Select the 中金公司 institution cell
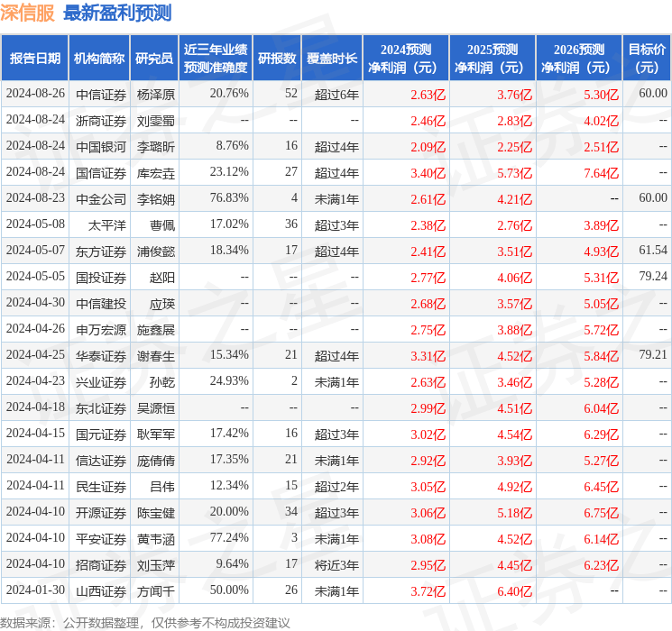The height and width of the screenshot is (631, 672). coord(100,198)
